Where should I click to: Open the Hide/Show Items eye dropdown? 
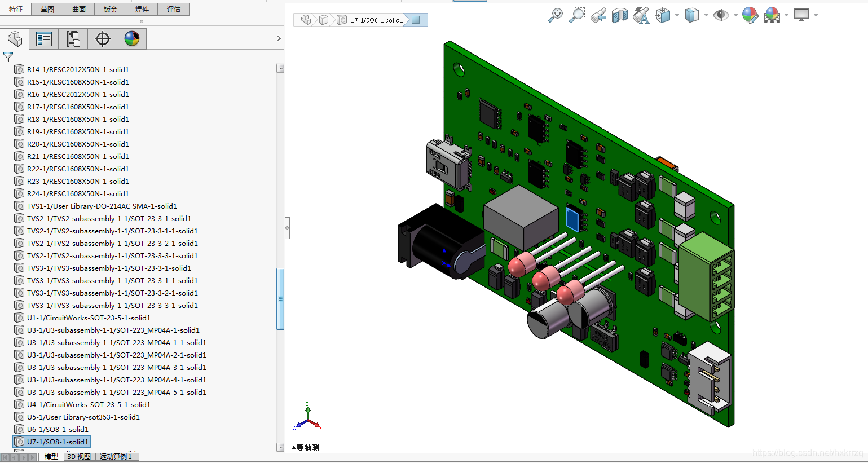[735, 15]
